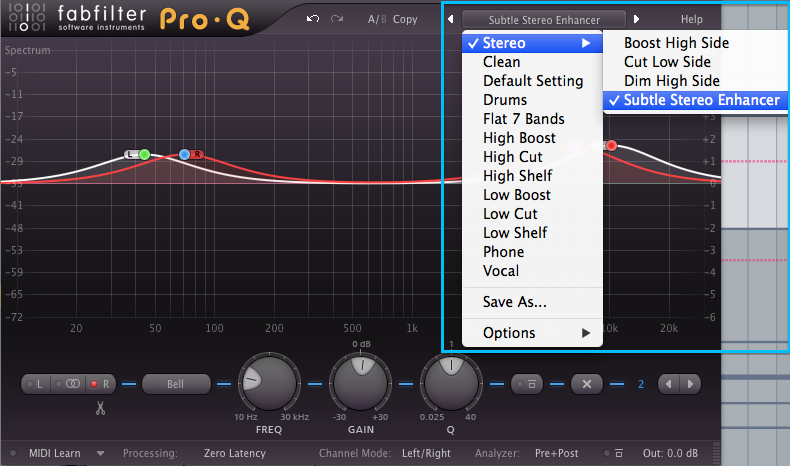This screenshot has height=466, width=790.
Task: Pick the Flat 7 Bands preset
Action: pyautogui.click(x=532, y=119)
